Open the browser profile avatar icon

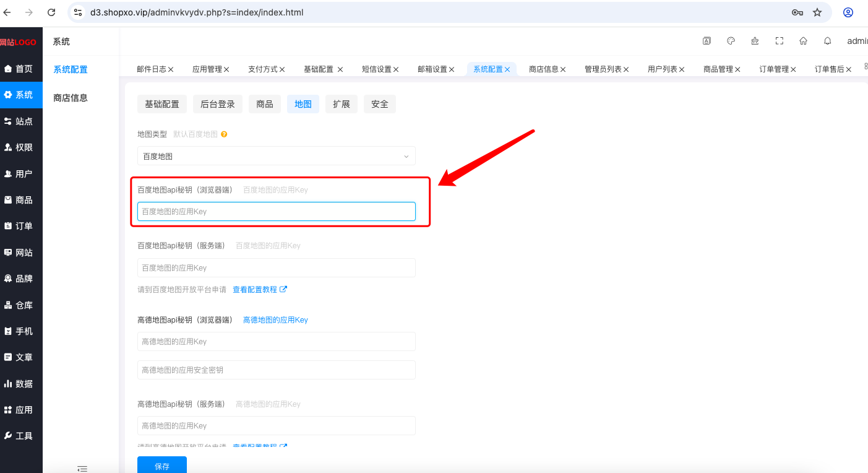[848, 12]
